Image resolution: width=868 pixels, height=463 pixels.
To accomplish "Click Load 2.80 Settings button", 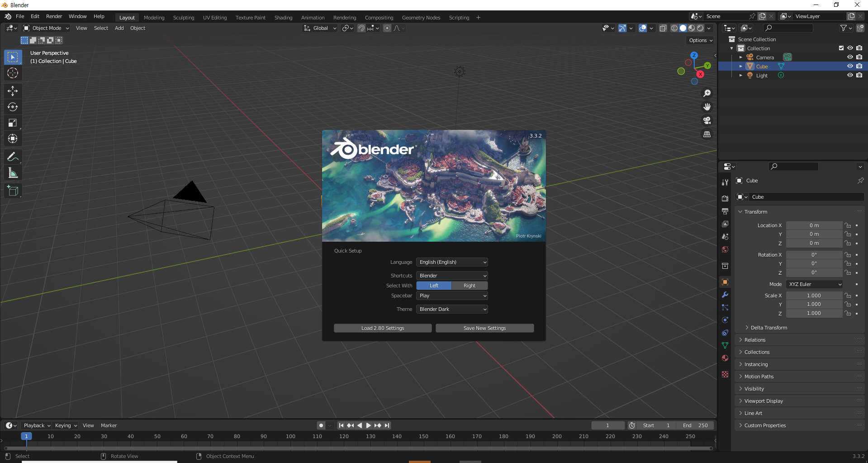I will tap(383, 328).
